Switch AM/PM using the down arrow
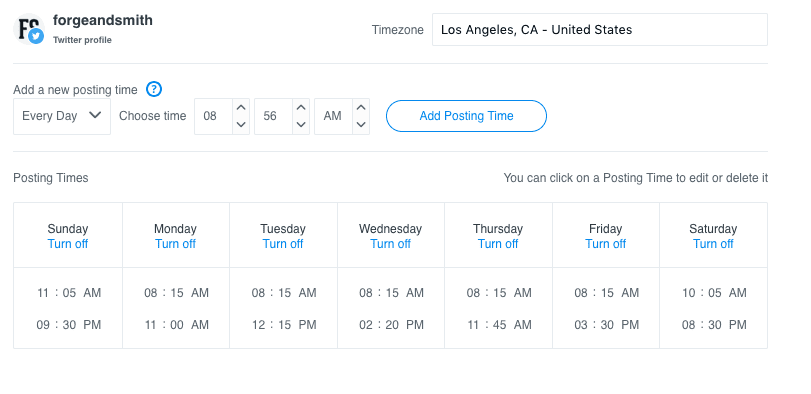Image resolution: width=811 pixels, height=394 pixels. [361, 125]
